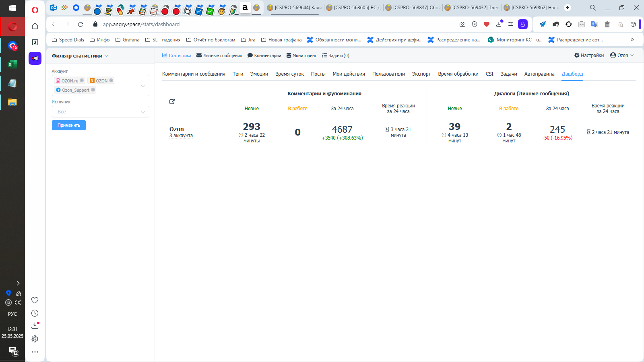Switch to Задачи statistics tab

509,74
